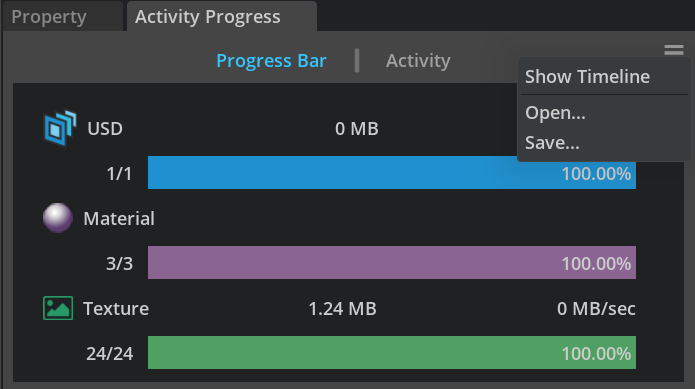Click the Material label text
Image resolution: width=695 pixels, height=389 pixels.
pos(119,218)
